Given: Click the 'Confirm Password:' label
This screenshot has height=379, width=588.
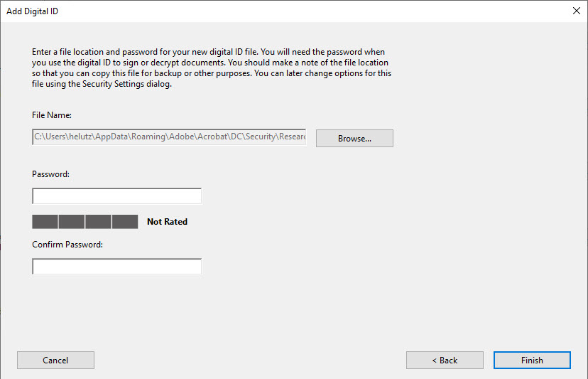Looking at the screenshot, I should click(67, 245).
